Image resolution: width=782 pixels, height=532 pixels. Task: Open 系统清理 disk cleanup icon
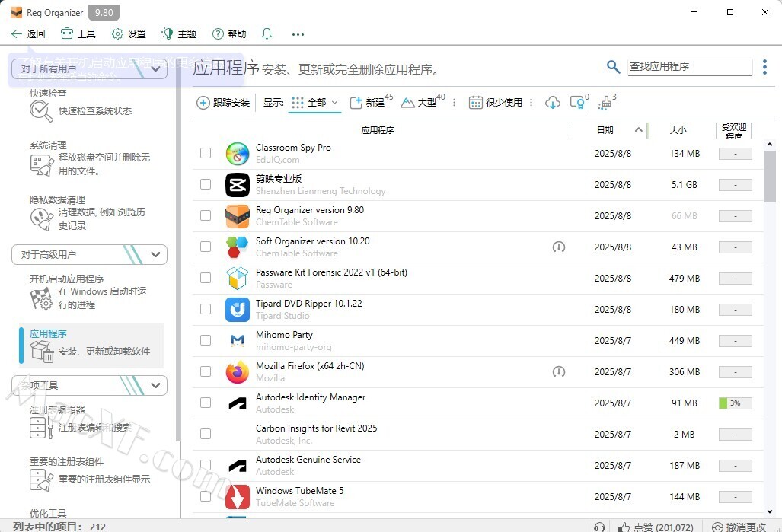coord(41,164)
